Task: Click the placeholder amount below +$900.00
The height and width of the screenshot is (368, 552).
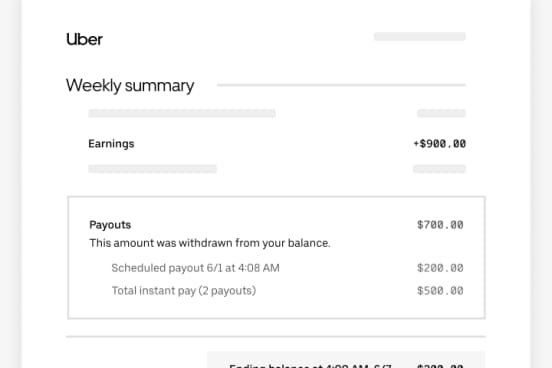Action: click(439, 169)
